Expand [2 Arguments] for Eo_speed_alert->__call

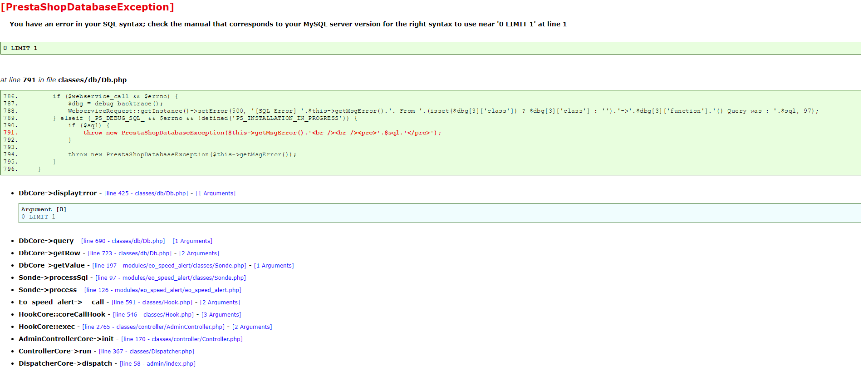point(220,303)
